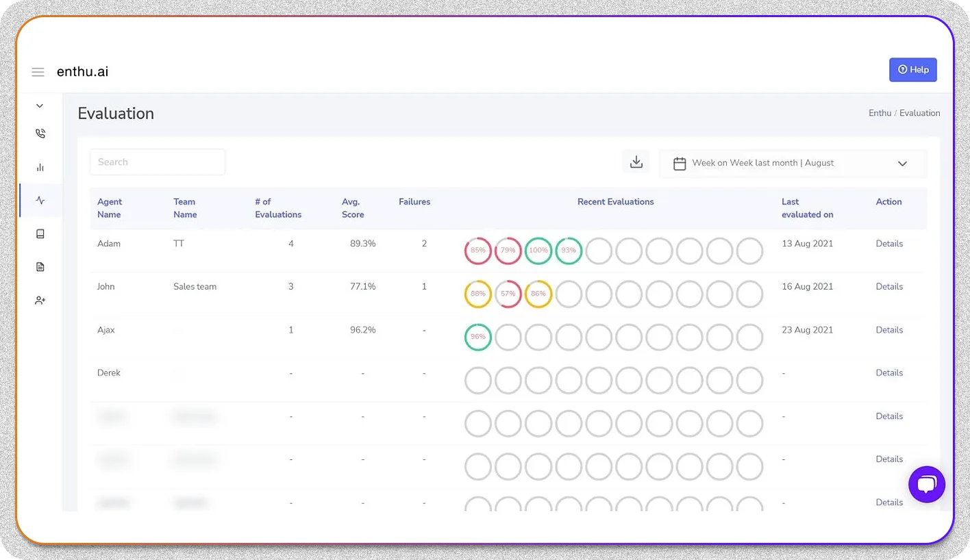Select the Evaluation pulse icon in sidebar
Image resolution: width=970 pixels, height=560 pixels.
click(40, 201)
